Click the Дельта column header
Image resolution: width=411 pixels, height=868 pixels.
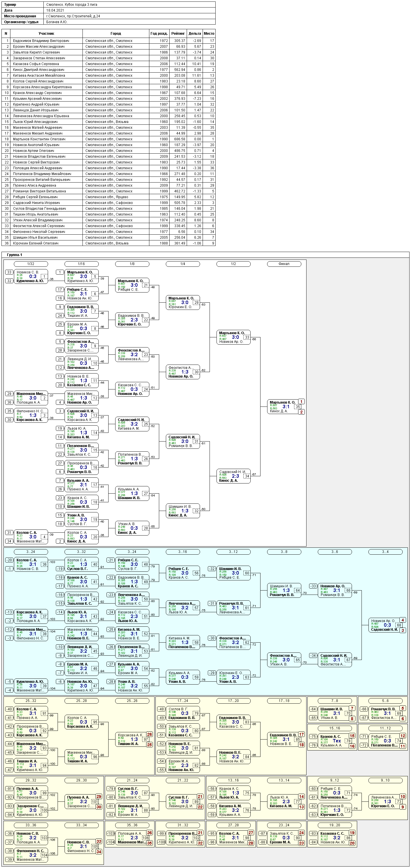195,33
